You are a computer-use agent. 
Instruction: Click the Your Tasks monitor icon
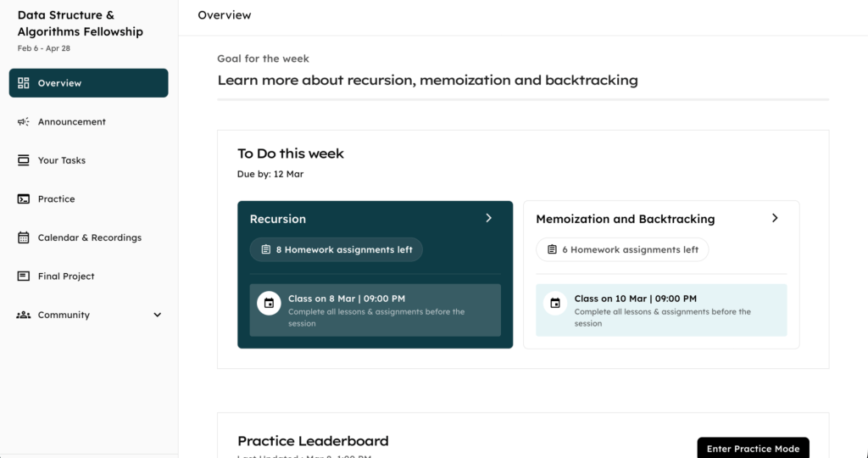tap(24, 160)
